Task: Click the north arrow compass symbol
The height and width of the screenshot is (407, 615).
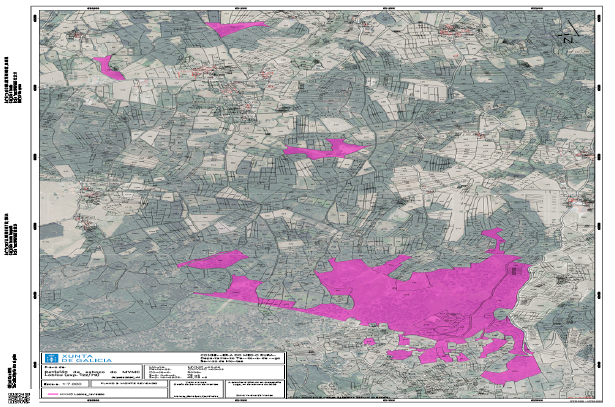Action: pos(568,31)
